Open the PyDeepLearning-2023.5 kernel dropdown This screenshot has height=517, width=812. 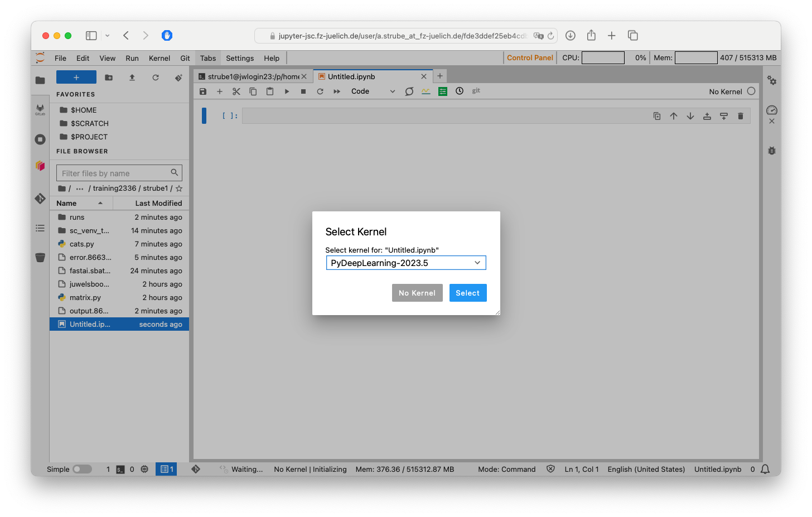point(405,263)
